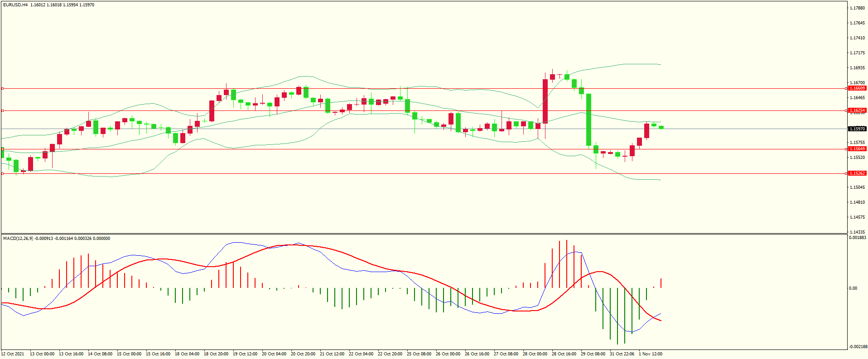The image size is (868, 359).
Task: Click the 0.00 MACD zero level label
Action: coord(853,288)
